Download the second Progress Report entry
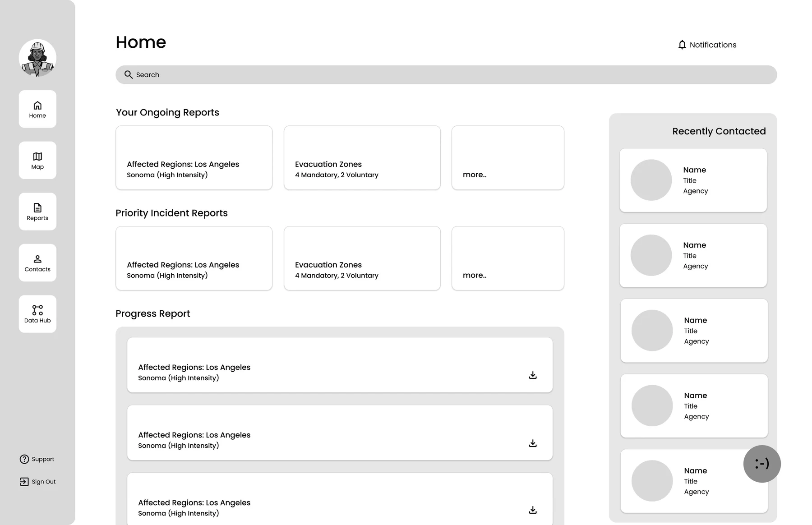The height and width of the screenshot is (525, 812). point(533,443)
